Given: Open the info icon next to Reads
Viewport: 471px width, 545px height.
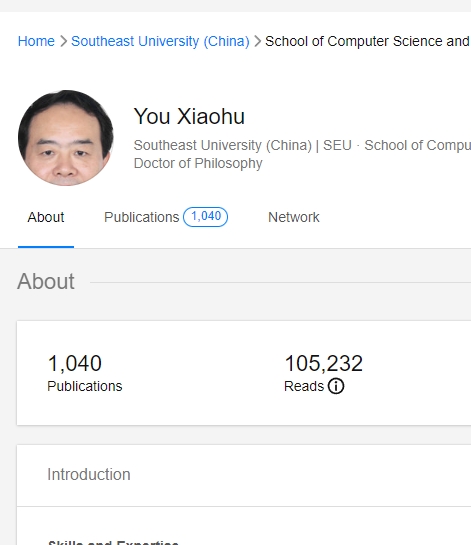Looking at the screenshot, I should click(336, 386).
